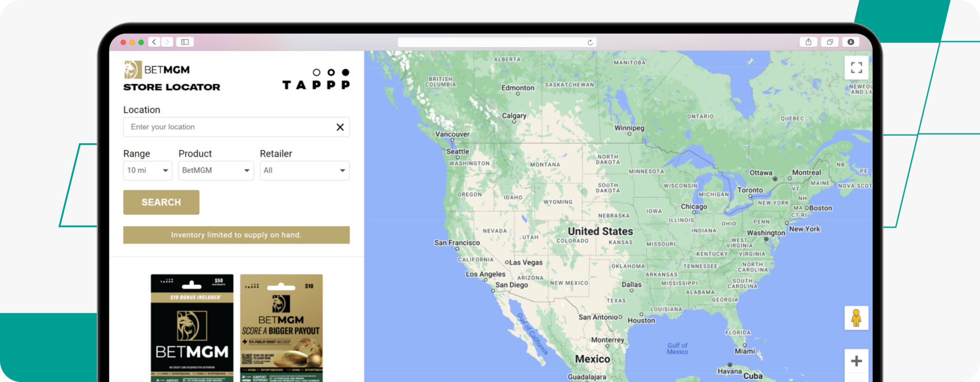Click the San Diego label on map
This screenshot has width=980, height=382.
[511, 285]
